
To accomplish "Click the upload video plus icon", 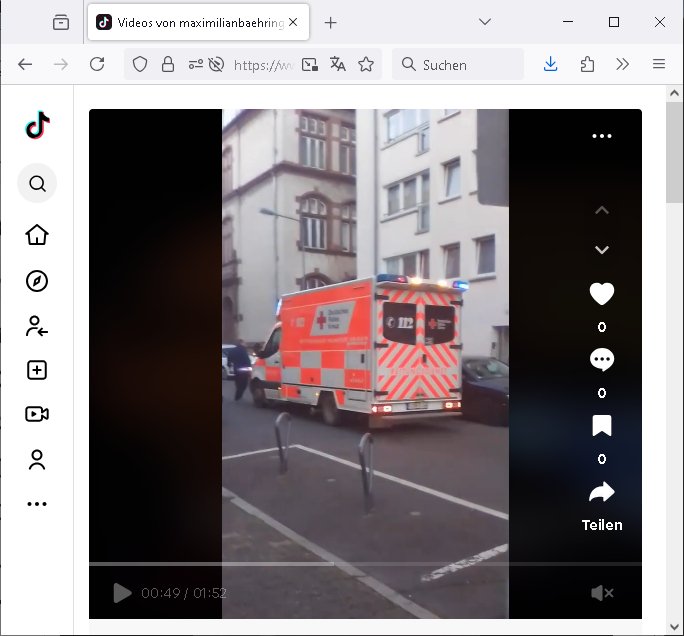I will pos(37,370).
